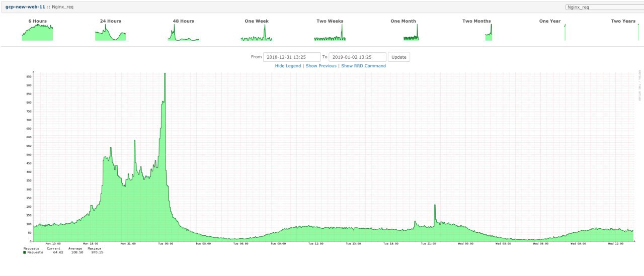Image resolution: width=644 pixels, height=276 pixels.
Task: Click the Maximum value 970.15 in legend
Action: (x=97, y=252)
